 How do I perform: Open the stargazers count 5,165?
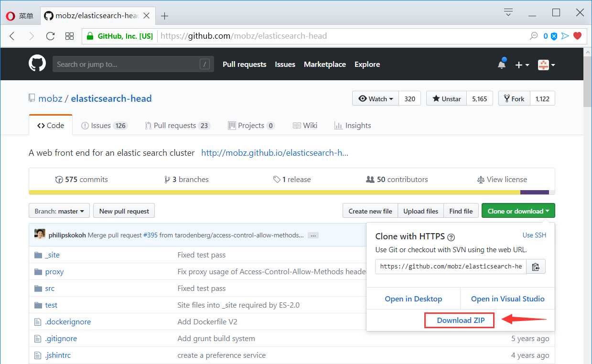[479, 99]
